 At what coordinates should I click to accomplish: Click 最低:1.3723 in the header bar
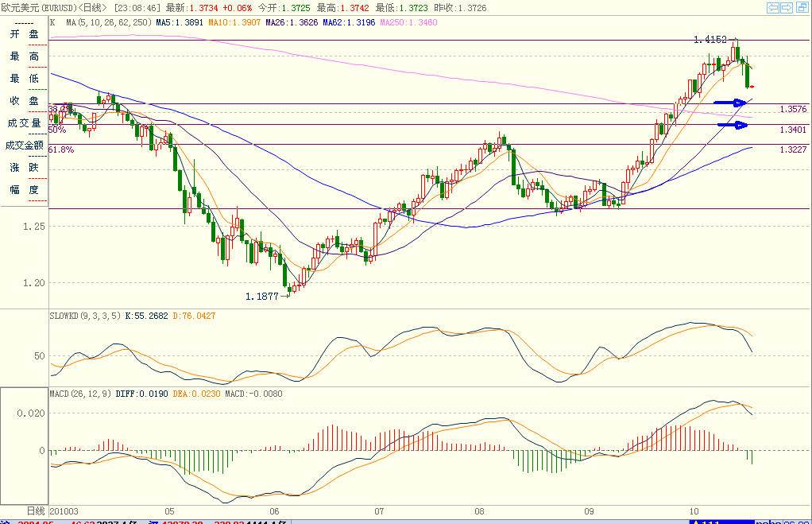[402, 8]
